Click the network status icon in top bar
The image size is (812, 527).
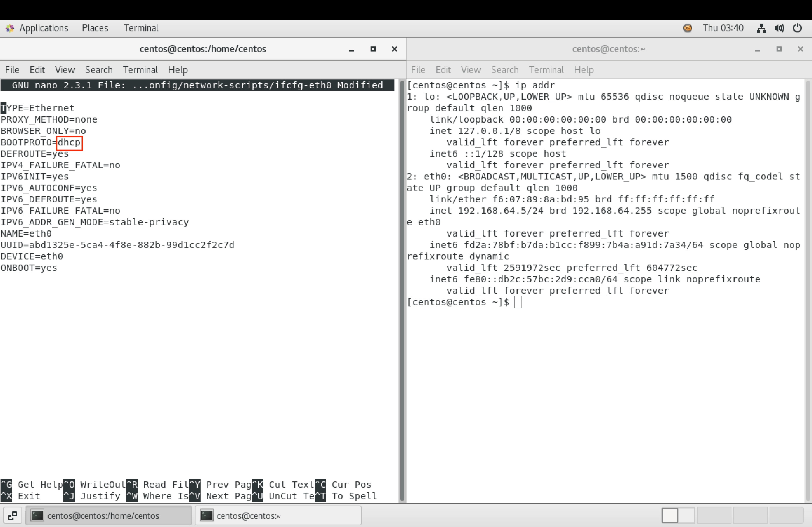(x=761, y=28)
